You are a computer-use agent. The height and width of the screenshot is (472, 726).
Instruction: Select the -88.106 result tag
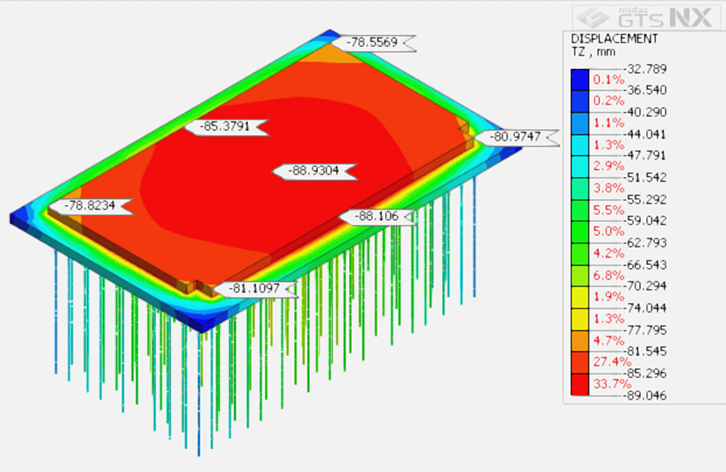tap(377, 216)
